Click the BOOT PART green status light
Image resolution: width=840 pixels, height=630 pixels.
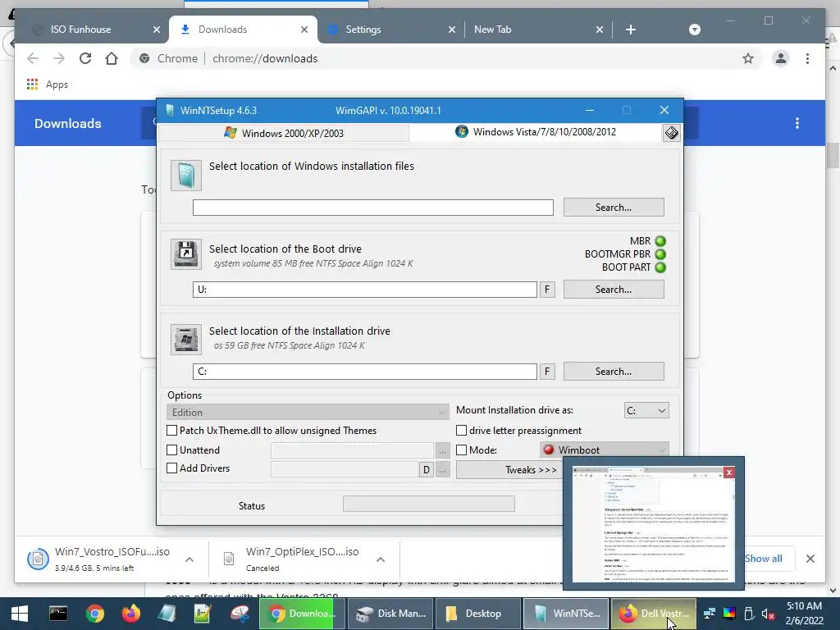660,267
